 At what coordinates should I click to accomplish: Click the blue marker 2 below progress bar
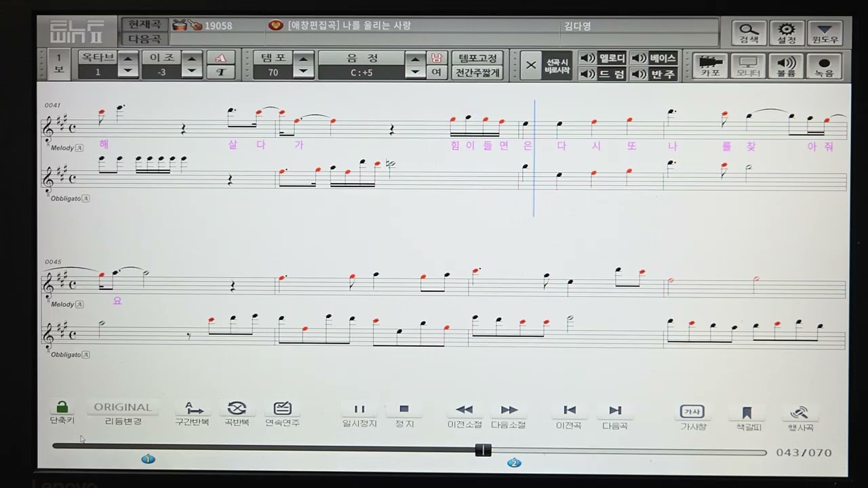click(x=513, y=463)
